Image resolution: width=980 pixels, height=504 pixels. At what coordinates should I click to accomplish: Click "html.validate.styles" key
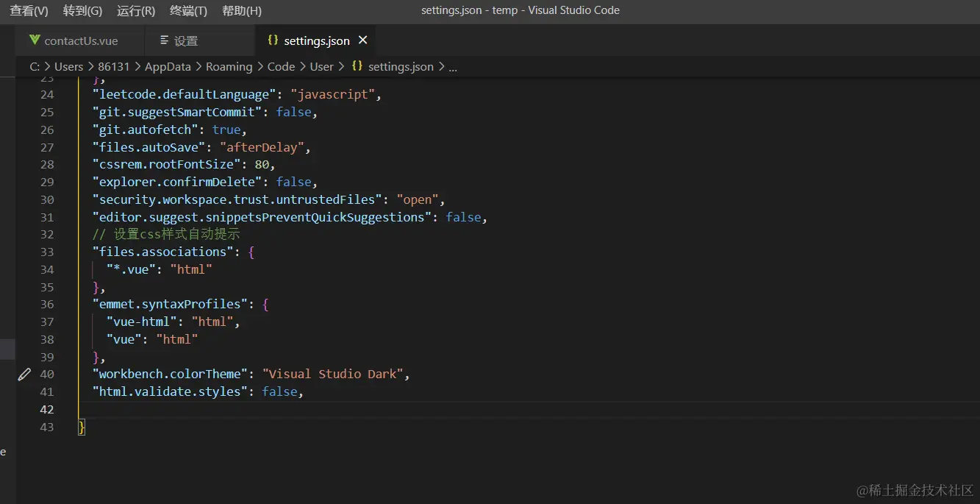point(171,391)
